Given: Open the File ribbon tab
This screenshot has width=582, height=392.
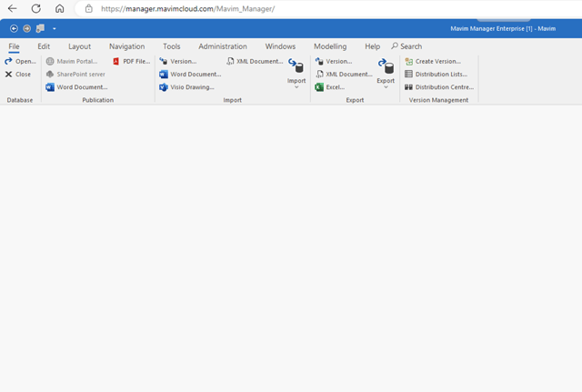Looking at the screenshot, I should click(x=14, y=46).
